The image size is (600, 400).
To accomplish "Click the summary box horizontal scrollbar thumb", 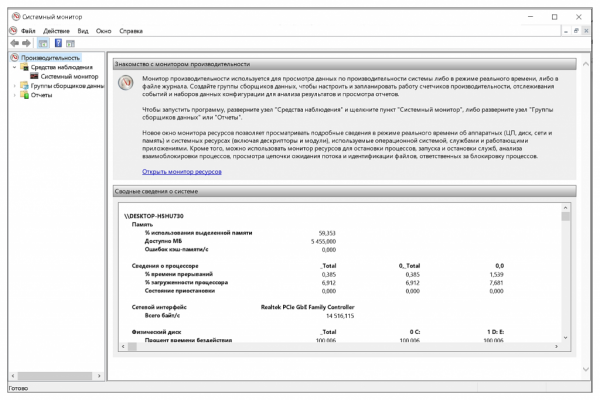I will 132,346.
